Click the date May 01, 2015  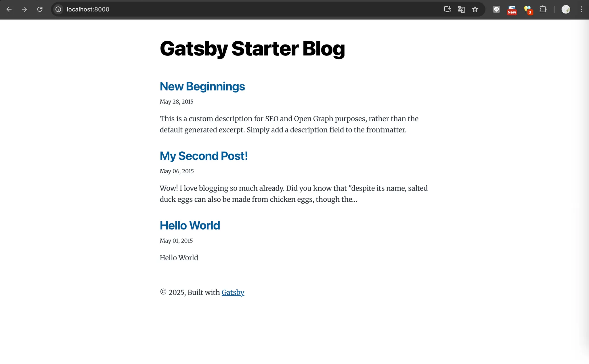click(x=176, y=241)
